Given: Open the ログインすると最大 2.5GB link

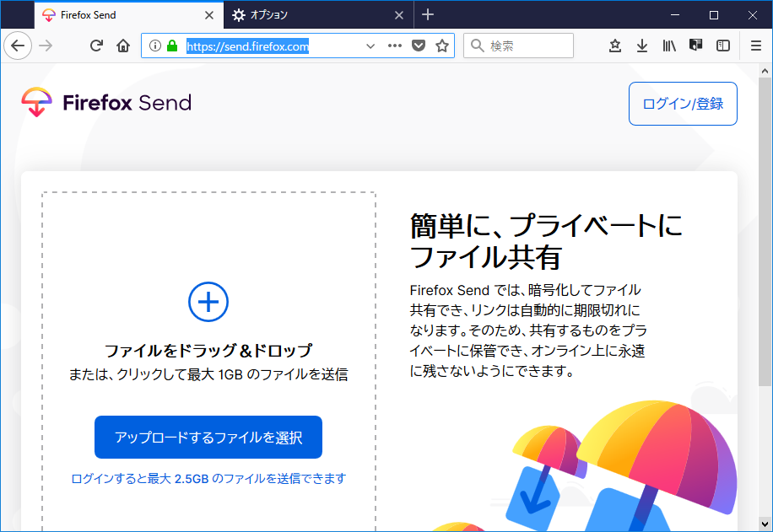Looking at the screenshot, I should (208, 478).
